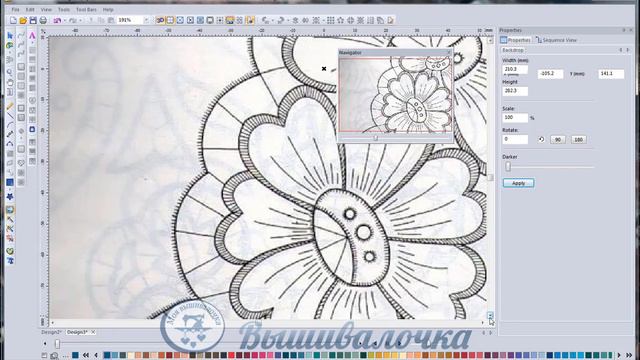640x360 pixels.
Task: Open the Edit menu
Action: click(x=30, y=9)
